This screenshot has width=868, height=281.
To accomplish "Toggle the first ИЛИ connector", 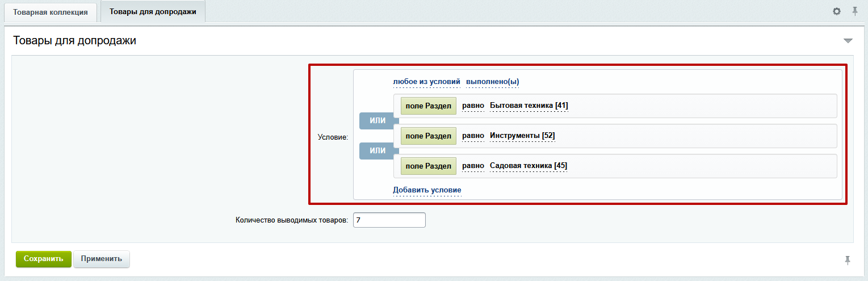I will 378,120.
